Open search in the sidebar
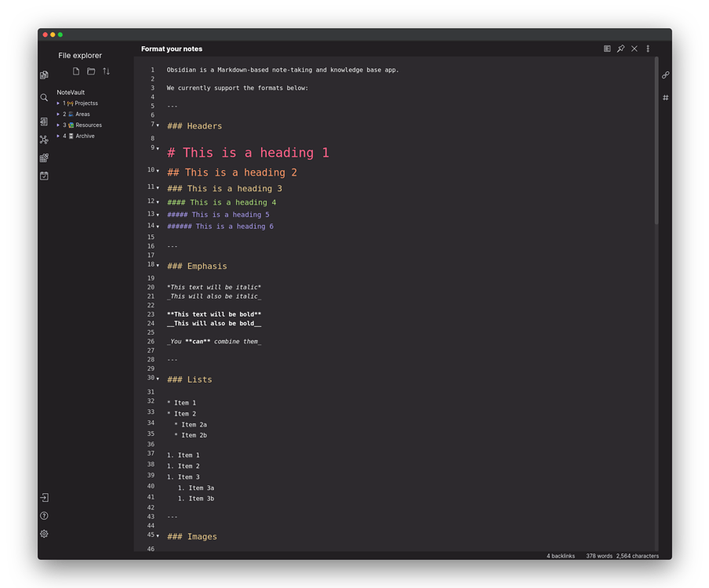 tap(44, 97)
